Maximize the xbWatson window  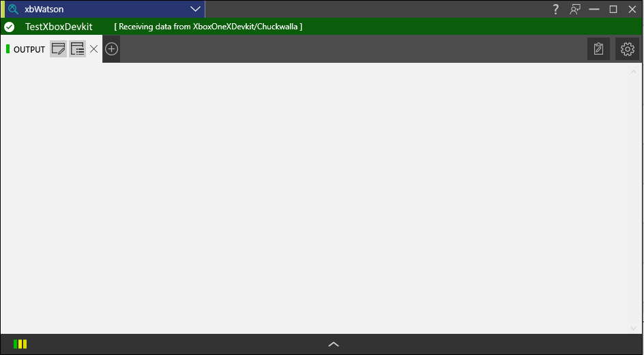pyautogui.click(x=613, y=9)
